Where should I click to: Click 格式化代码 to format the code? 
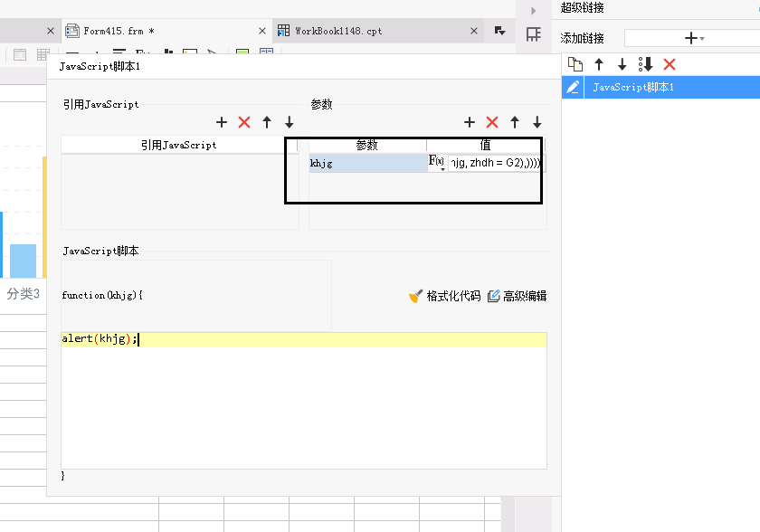(444, 296)
